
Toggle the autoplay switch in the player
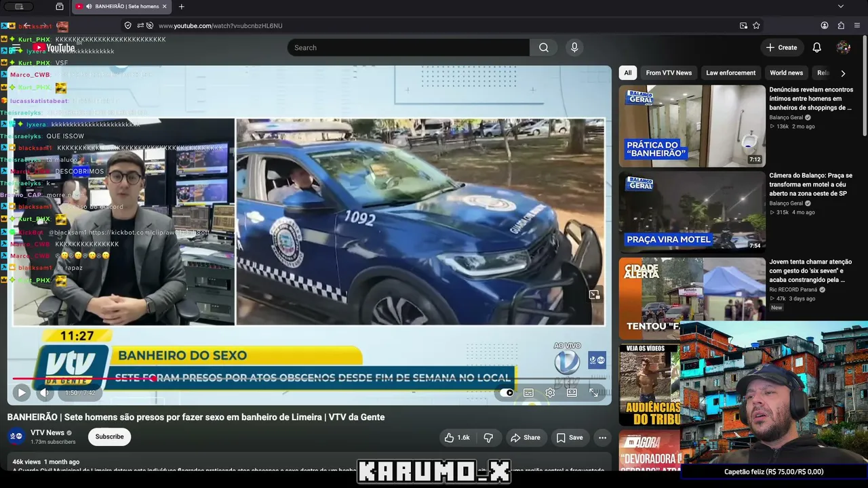pos(507,392)
